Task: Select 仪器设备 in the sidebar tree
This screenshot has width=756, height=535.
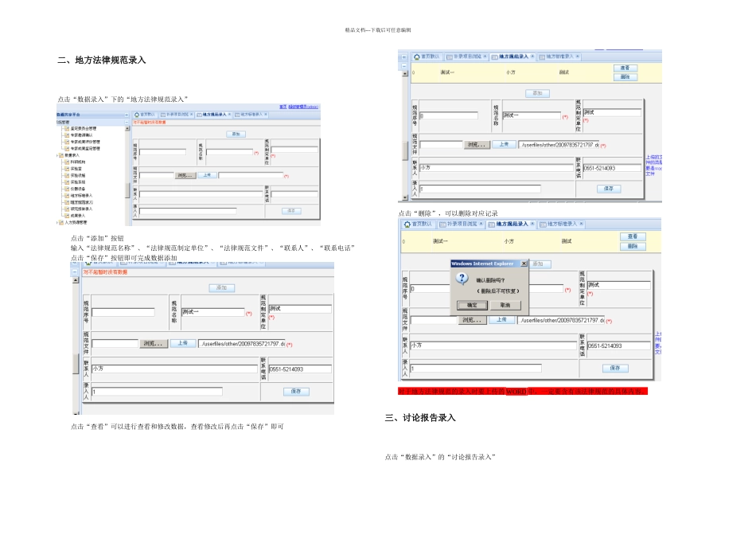Action: coord(78,189)
